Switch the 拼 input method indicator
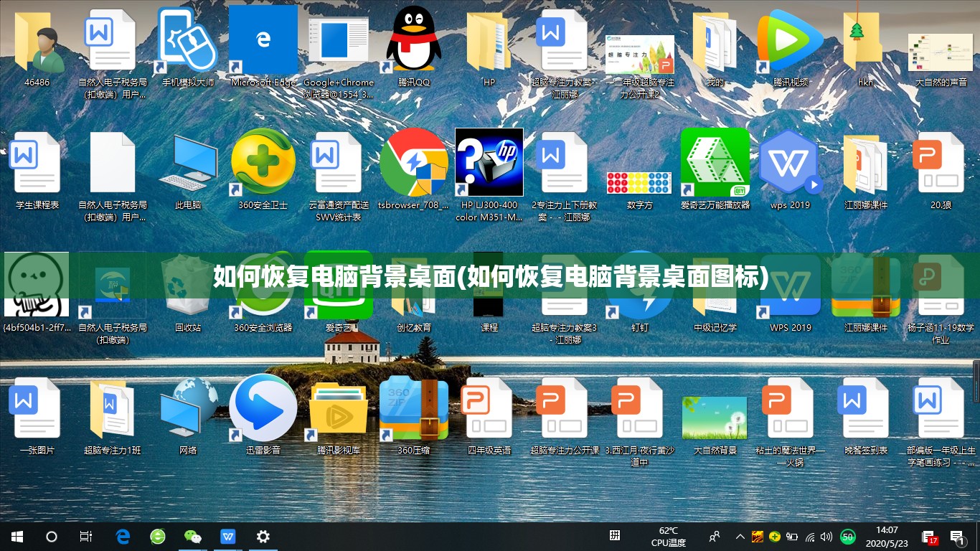 tap(615, 536)
